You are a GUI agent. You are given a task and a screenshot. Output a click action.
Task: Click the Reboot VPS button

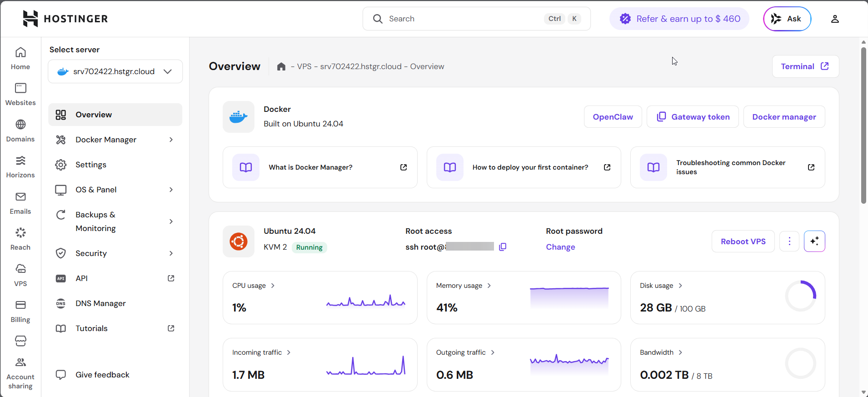pos(743,241)
